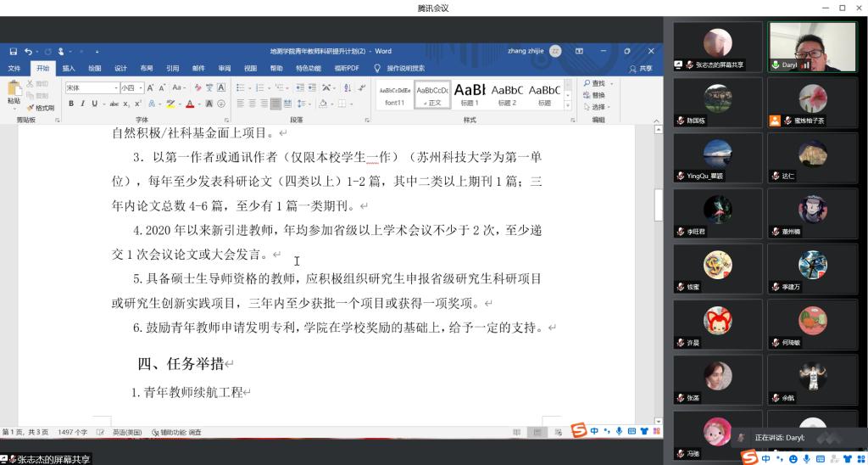Switch to the Review (审阅) tab

pos(224,68)
